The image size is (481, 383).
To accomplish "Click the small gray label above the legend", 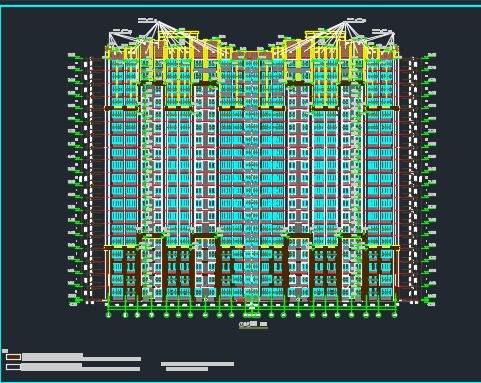I will [x=5, y=351].
